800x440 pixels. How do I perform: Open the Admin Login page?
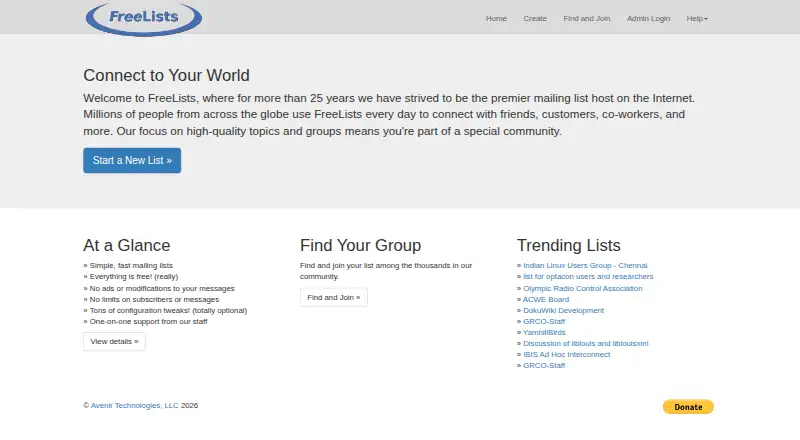pos(648,18)
